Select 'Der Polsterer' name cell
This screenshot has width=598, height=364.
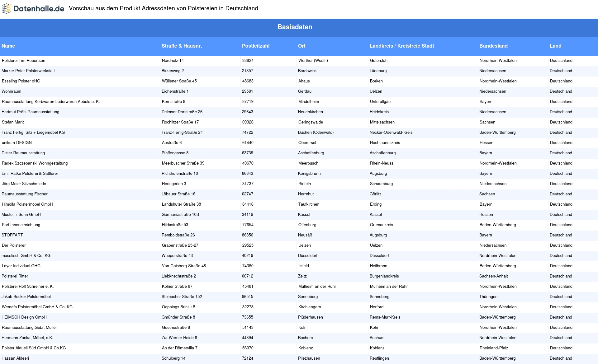pos(14,245)
